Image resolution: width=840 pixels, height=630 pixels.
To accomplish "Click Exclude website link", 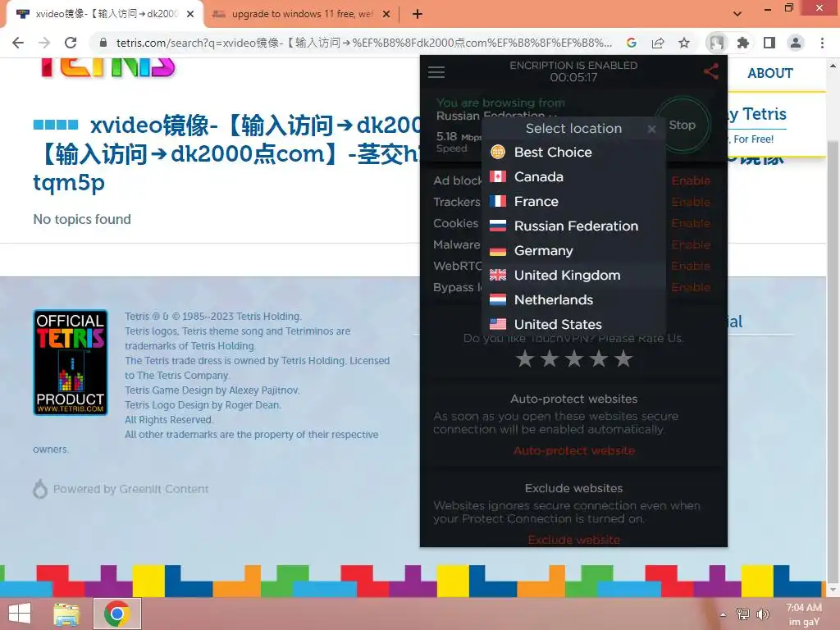I will click(x=573, y=540).
